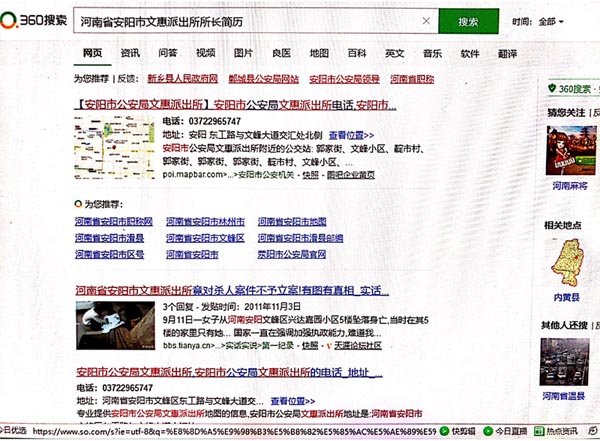Click the 河南省道县 image thumbnail

coord(565,362)
